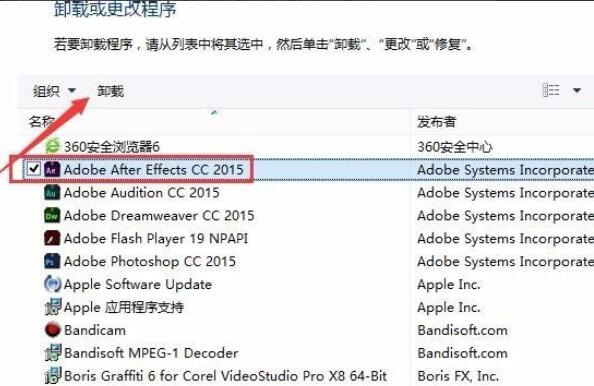Click publisher 360安全中心
594x386 pixels.
coord(455,147)
